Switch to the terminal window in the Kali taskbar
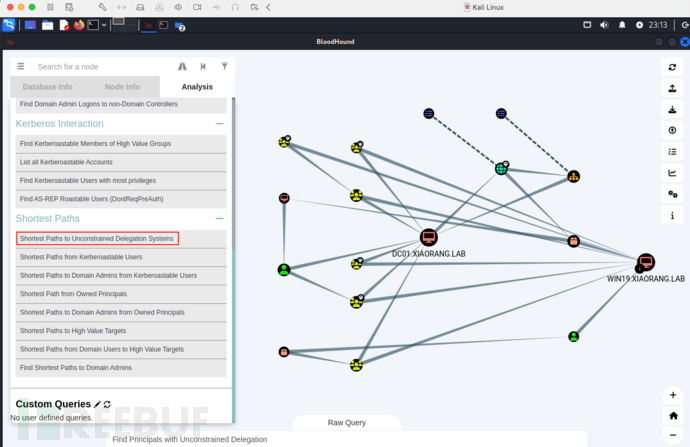 point(164,25)
